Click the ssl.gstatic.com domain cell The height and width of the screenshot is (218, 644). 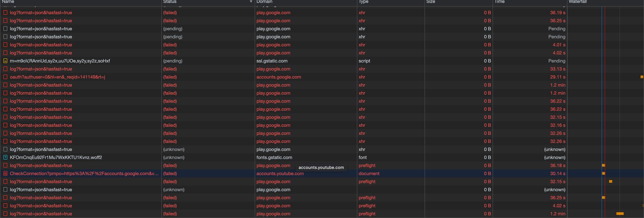coord(272,61)
